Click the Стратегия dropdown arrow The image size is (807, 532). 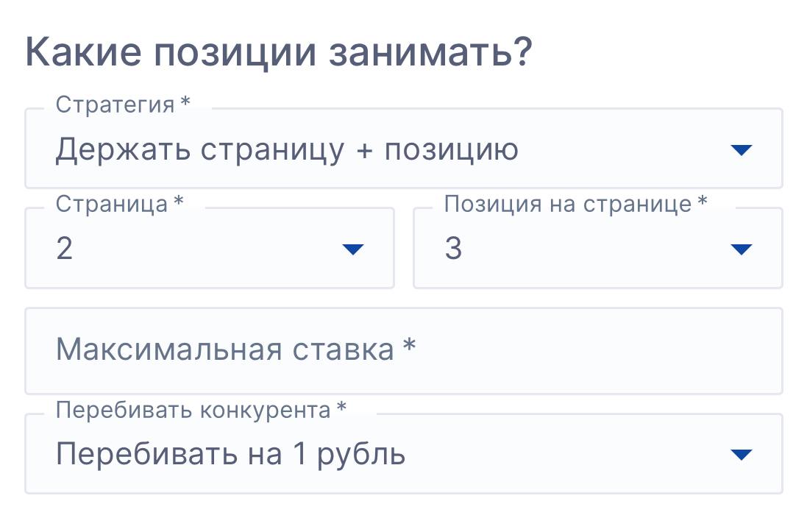[x=741, y=150]
